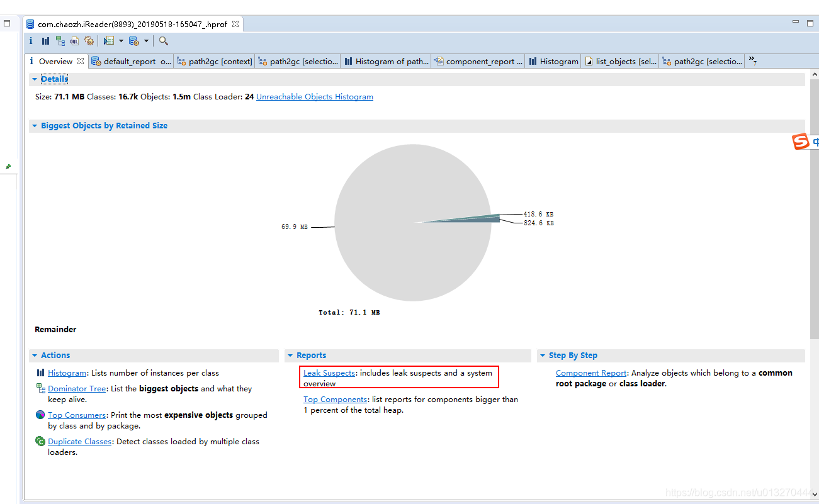The width and height of the screenshot is (819, 504).
Task: Open the Histogram toolbar icon
Action: [45, 40]
